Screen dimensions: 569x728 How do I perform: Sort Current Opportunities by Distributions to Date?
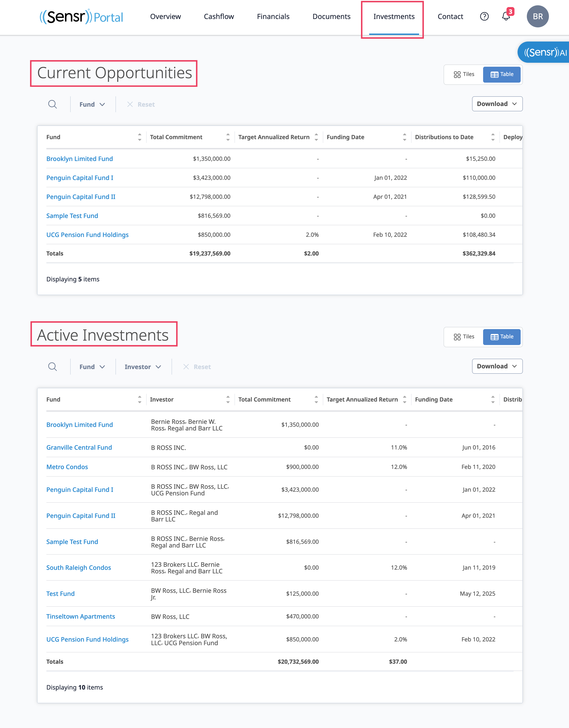pyautogui.click(x=493, y=137)
